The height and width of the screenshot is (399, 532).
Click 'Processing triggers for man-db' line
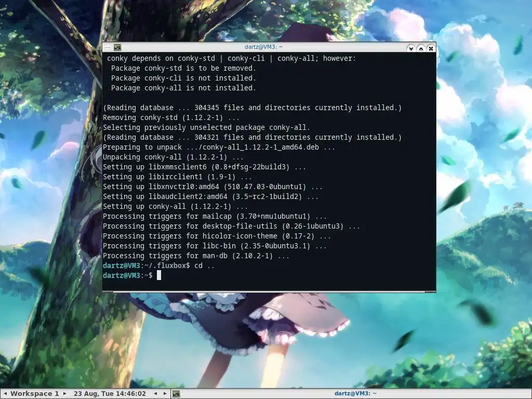pyautogui.click(x=196, y=255)
